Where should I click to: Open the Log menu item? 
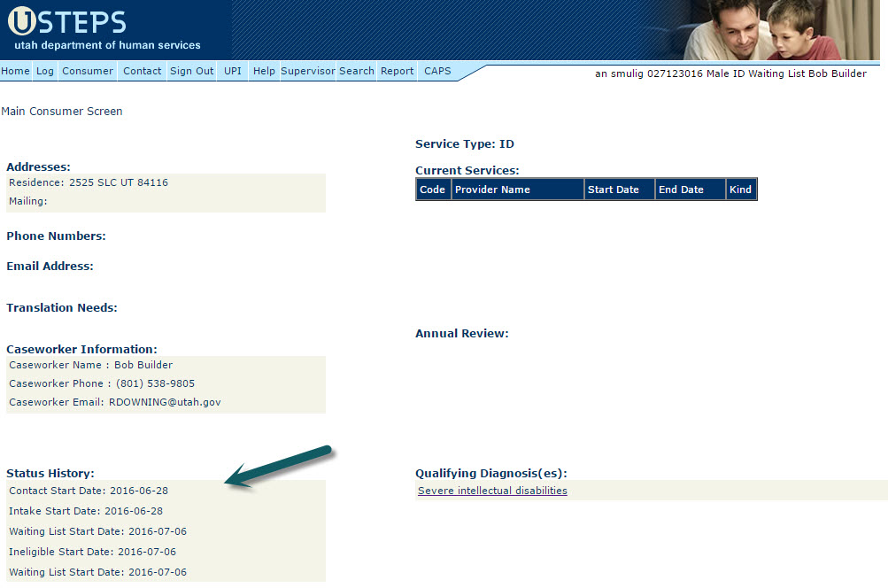coord(44,71)
